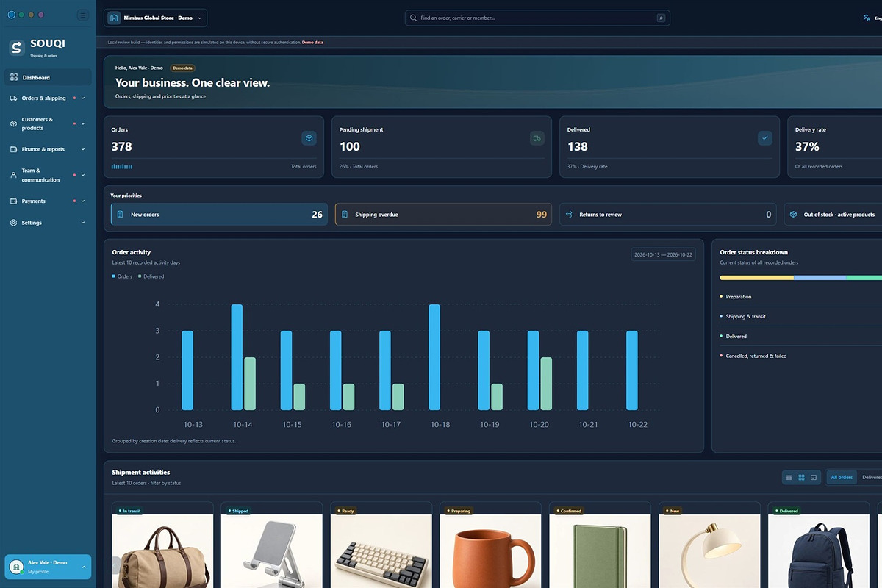Click the Dashboard grid icon
882x588 pixels.
click(x=14, y=77)
